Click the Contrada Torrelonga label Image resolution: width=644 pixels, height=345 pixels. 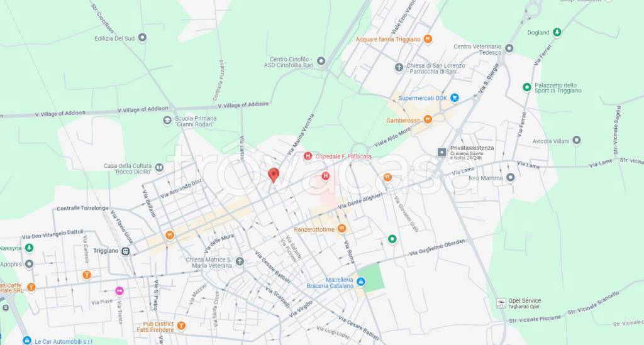click(82, 208)
